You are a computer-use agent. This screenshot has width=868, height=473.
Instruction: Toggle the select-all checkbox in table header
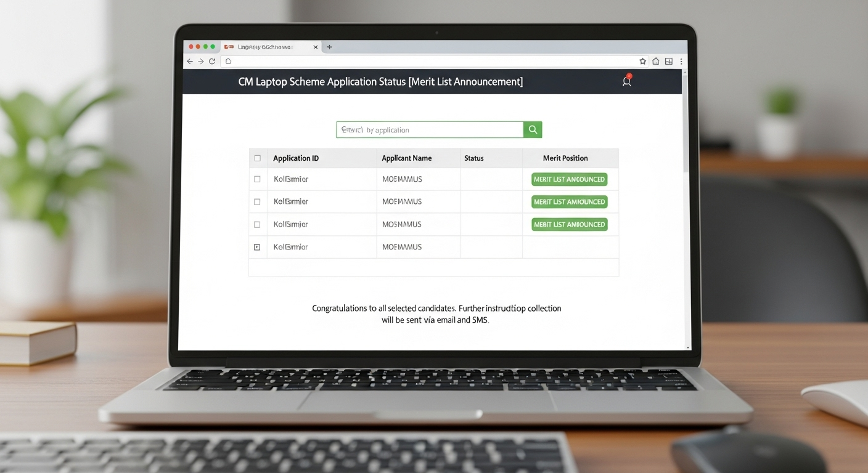click(257, 158)
